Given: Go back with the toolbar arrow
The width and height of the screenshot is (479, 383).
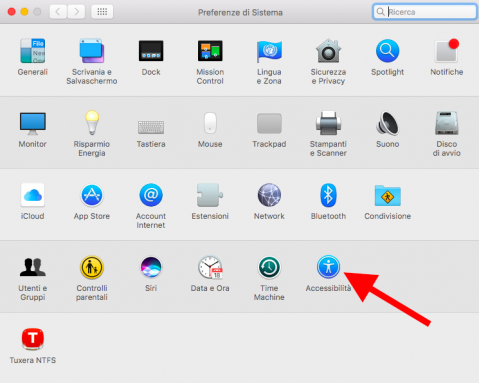Looking at the screenshot, I should tap(58, 12).
